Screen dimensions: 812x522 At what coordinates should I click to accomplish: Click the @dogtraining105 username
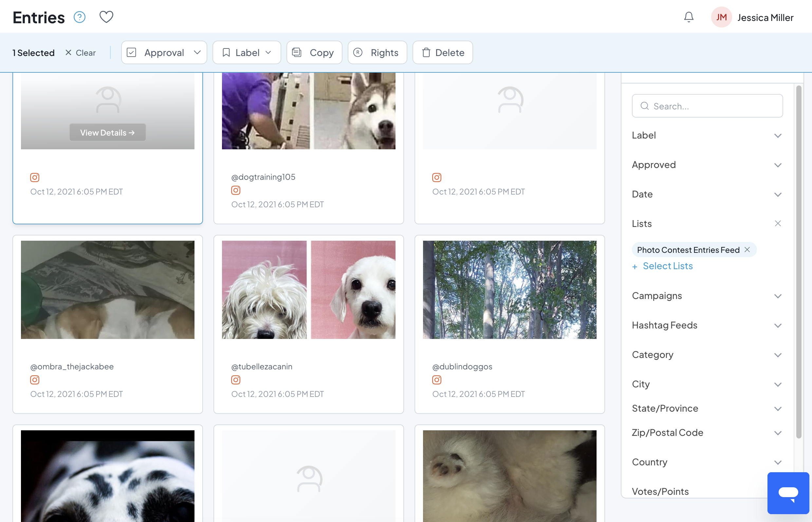click(263, 177)
